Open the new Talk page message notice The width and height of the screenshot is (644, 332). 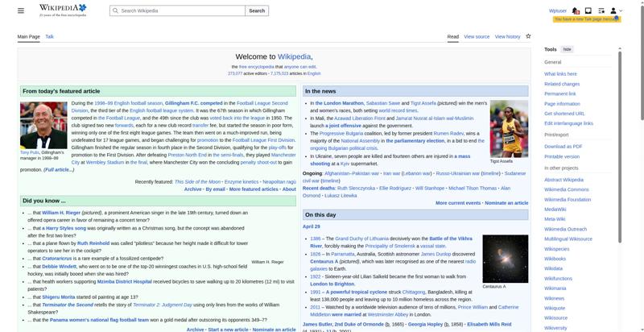(586, 19)
